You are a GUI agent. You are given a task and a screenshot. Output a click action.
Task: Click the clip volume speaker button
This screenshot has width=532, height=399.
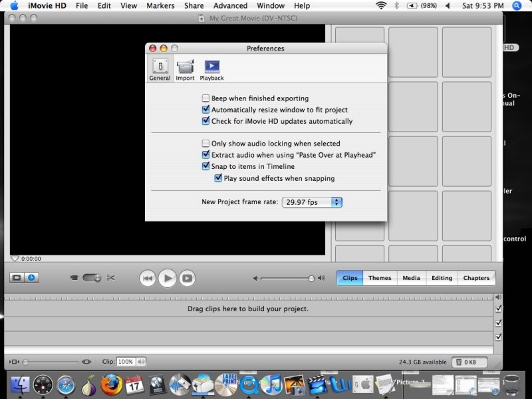point(141,362)
